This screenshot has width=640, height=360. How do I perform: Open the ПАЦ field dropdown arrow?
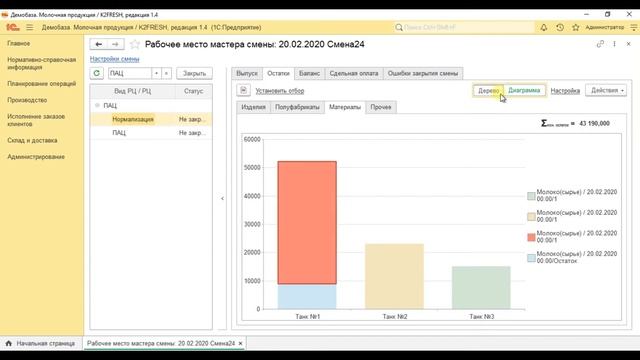(156, 73)
